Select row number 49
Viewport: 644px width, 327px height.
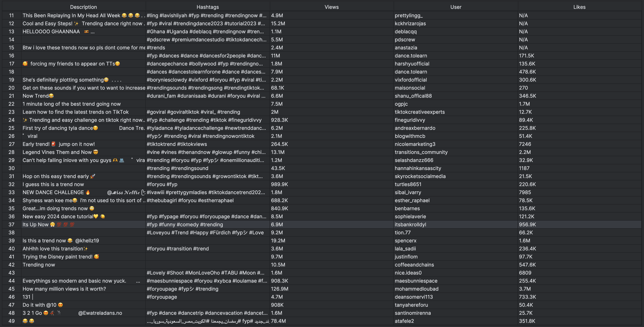(x=11, y=321)
